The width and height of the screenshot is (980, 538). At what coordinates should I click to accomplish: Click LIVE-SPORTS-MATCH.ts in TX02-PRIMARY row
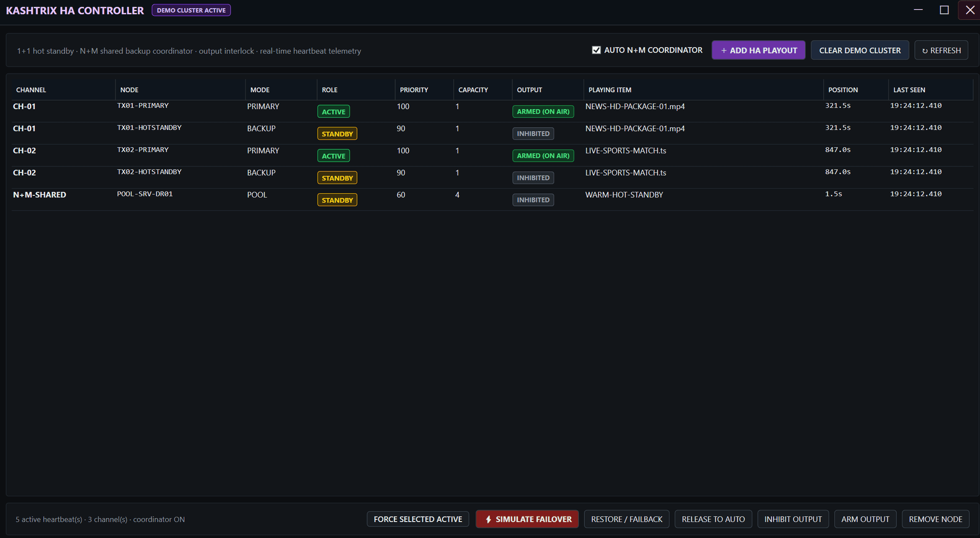tap(625, 150)
